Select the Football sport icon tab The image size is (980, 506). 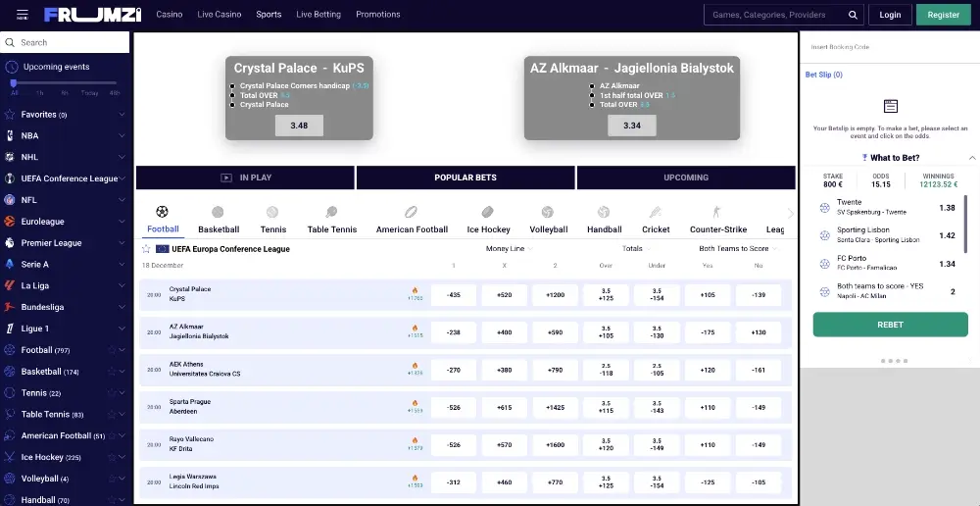click(163, 212)
